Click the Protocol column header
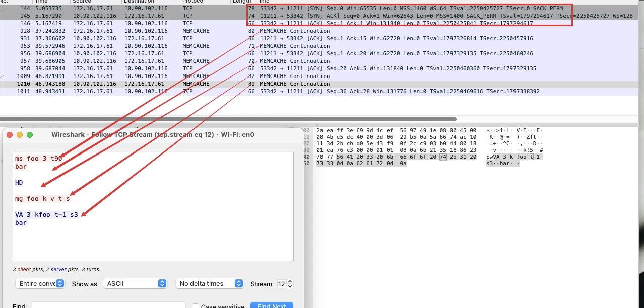The image size is (644, 308). (197, 2)
